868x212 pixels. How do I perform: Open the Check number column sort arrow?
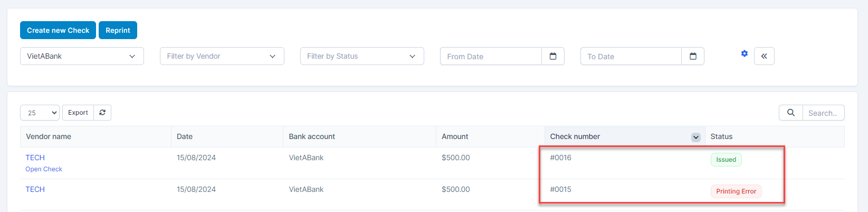pyautogui.click(x=695, y=137)
